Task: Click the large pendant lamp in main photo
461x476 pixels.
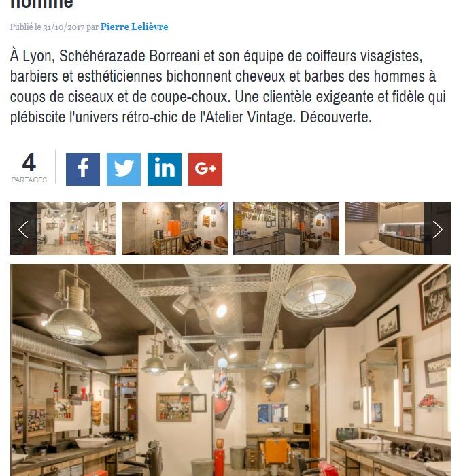Action: (x=319, y=293)
